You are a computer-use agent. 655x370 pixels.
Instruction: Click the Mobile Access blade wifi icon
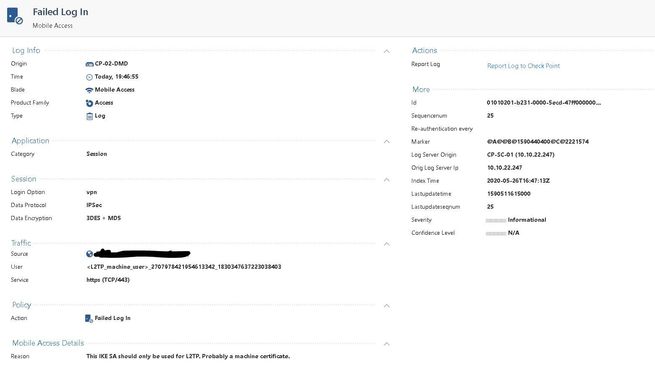point(89,90)
